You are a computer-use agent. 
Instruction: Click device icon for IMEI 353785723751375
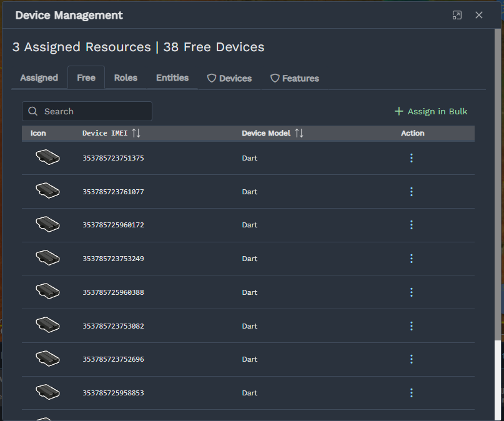click(47, 157)
